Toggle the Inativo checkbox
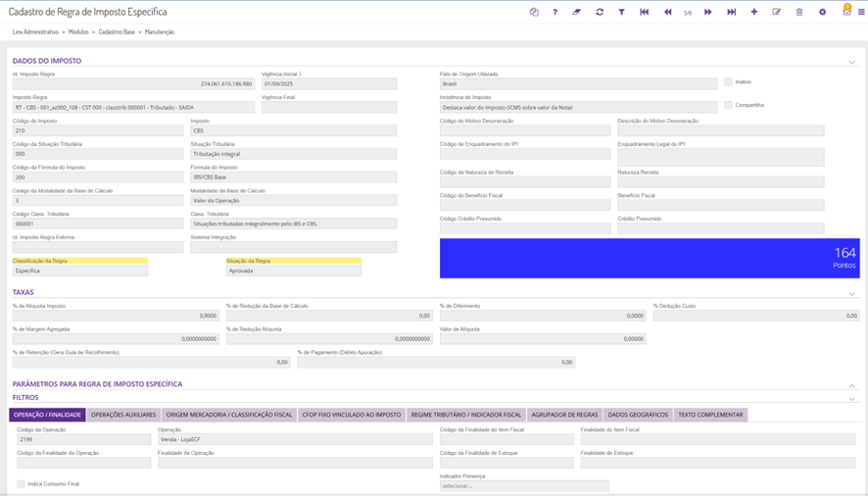The height and width of the screenshot is (497, 868). pyautogui.click(x=729, y=82)
